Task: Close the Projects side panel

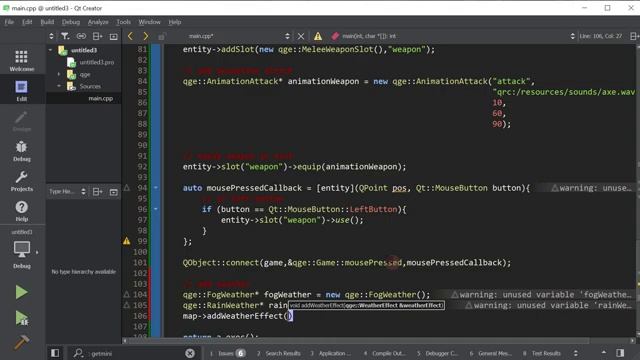Action: (x=113, y=36)
